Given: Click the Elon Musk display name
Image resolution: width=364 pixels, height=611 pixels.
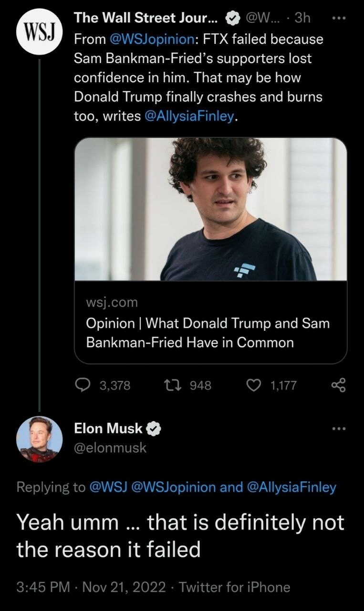Looking at the screenshot, I should 108,429.
